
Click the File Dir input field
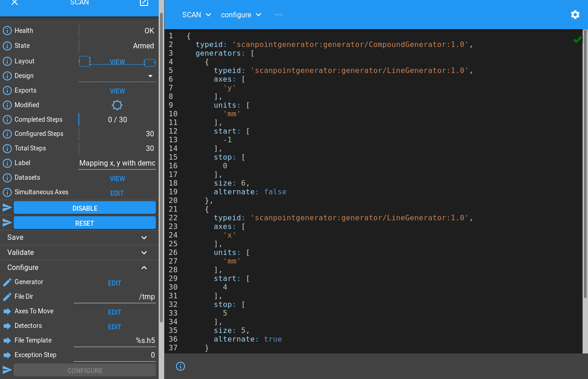115,297
